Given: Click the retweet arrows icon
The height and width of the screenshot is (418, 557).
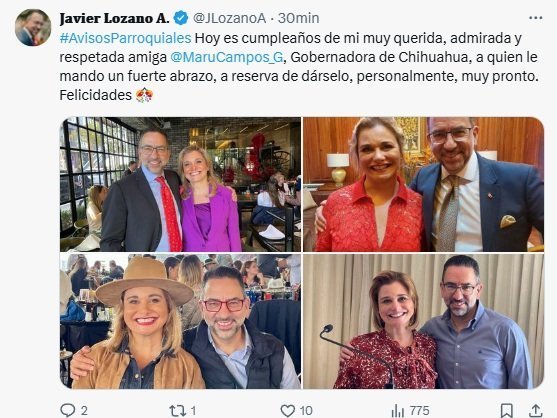Looking at the screenshot, I should [178, 411].
